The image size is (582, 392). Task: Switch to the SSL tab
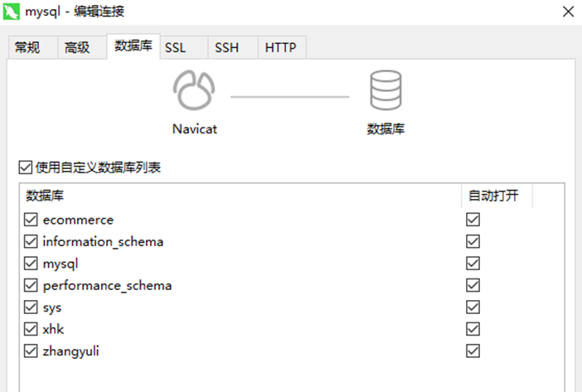[x=175, y=48]
